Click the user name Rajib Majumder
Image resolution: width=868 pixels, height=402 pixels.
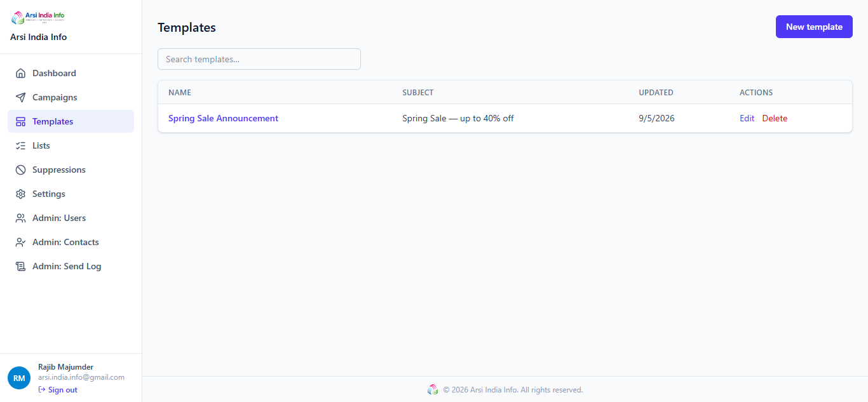coord(65,367)
